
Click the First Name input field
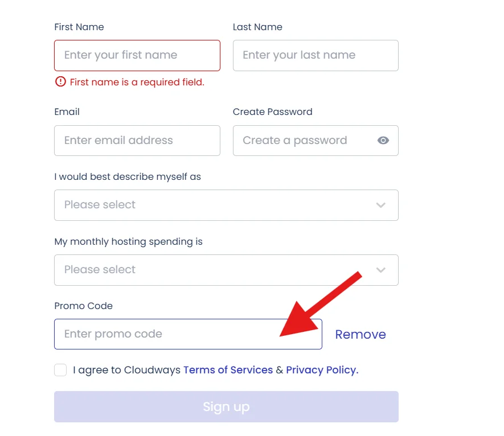(x=137, y=55)
